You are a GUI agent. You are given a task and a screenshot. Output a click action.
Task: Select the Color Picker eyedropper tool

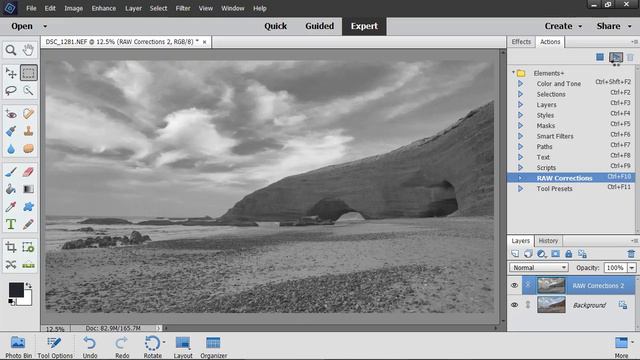[11, 207]
